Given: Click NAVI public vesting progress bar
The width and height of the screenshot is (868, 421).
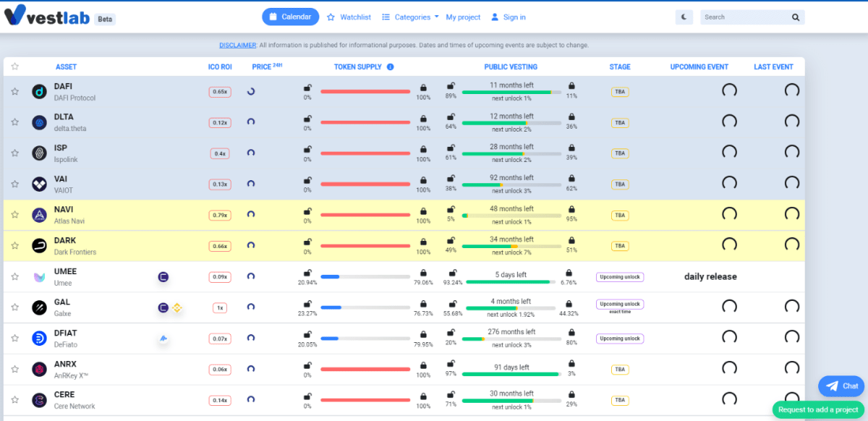Looking at the screenshot, I should 511,216.
